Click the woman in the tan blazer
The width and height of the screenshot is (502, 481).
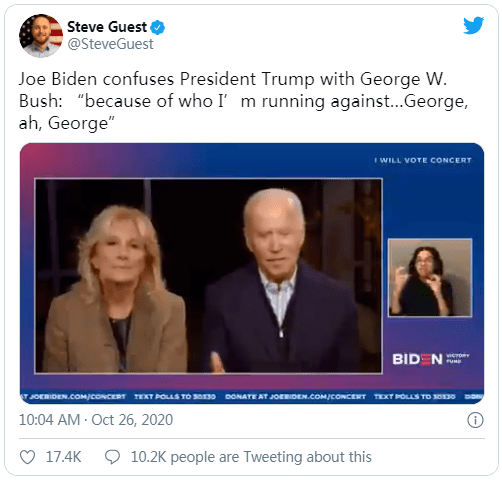pos(115,290)
